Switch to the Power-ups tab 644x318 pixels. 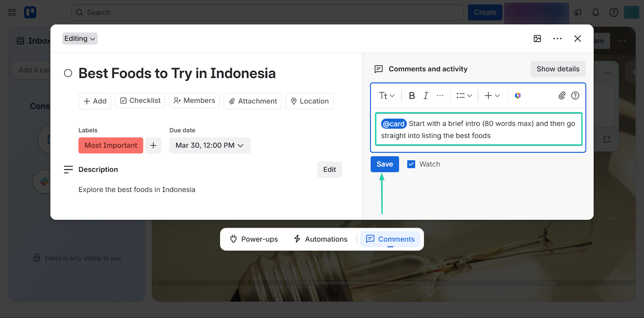click(254, 239)
